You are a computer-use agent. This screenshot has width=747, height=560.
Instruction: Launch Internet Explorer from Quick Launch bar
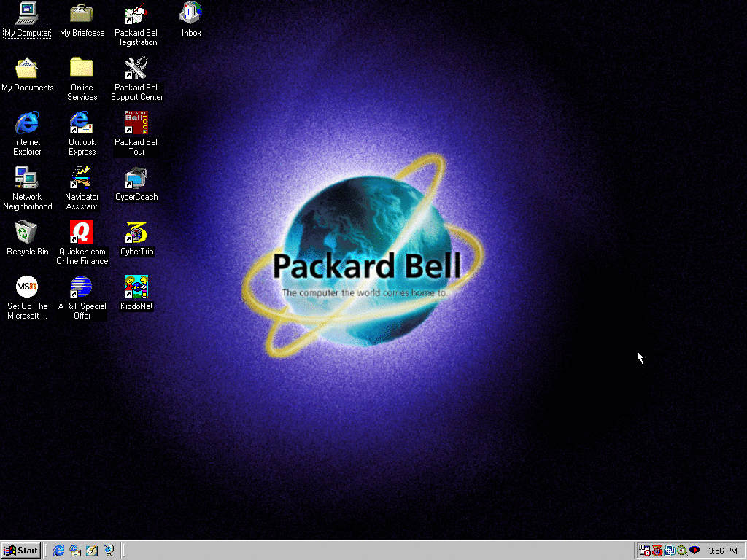pyautogui.click(x=59, y=551)
